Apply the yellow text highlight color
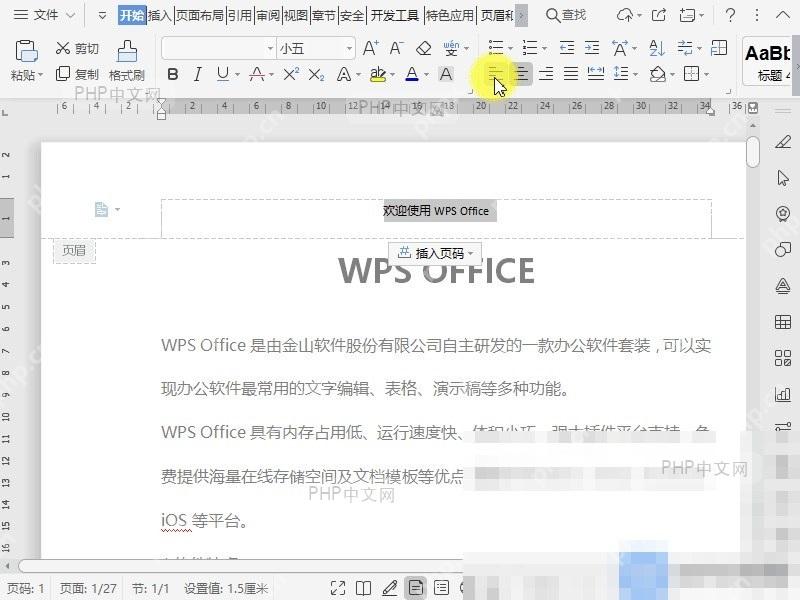The width and height of the screenshot is (800, 600). [x=378, y=74]
